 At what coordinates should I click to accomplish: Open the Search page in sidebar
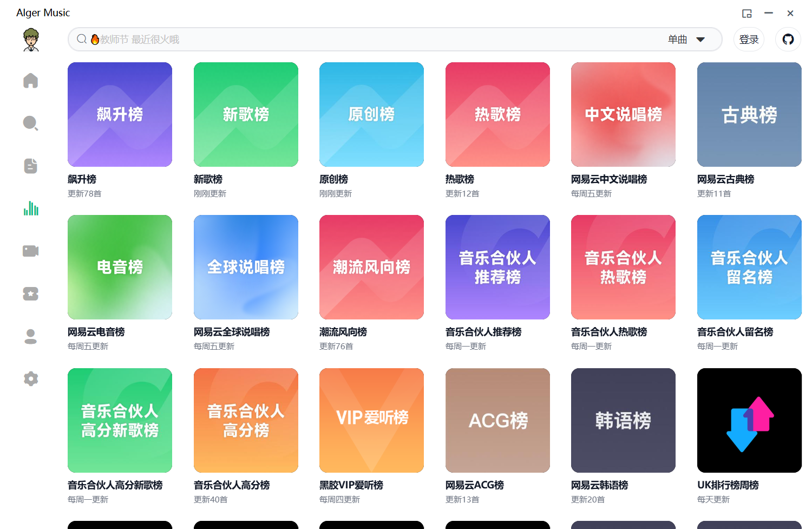(x=31, y=123)
